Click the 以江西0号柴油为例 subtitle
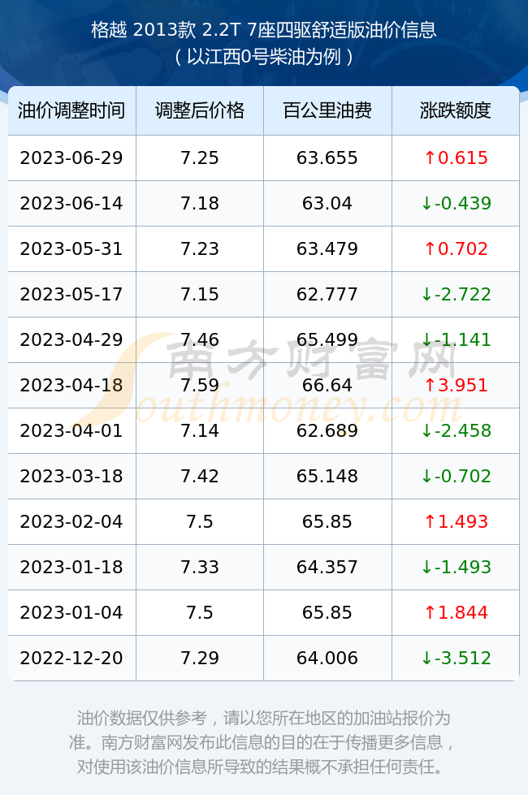The height and width of the screenshot is (812, 528). (x=264, y=57)
